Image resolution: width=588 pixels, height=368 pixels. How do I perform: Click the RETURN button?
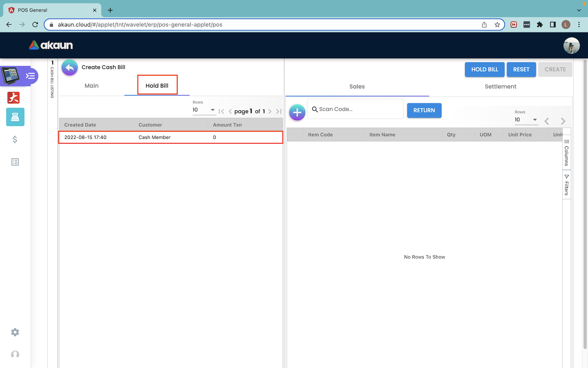pyautogui.click(x=424, y=110)
